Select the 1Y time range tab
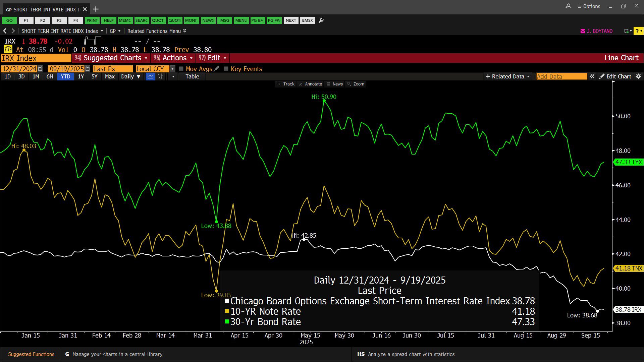The width and height of the screenshot is (644, 362). [81, 76]
